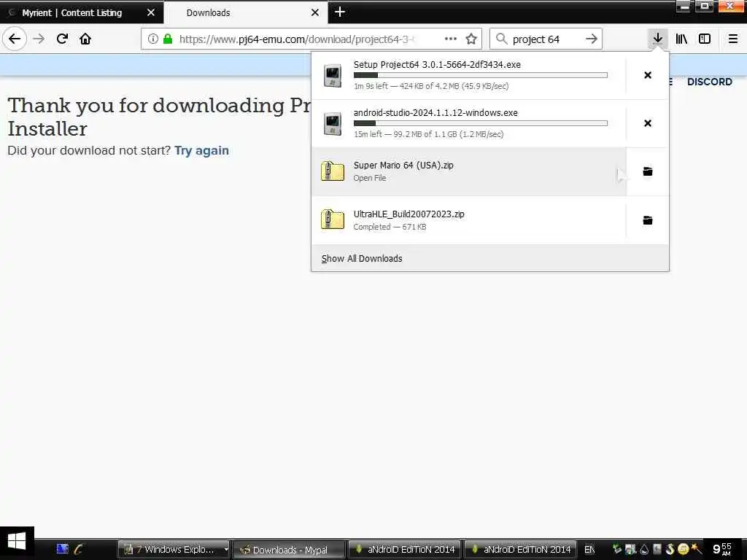Open the DISCORD link
747x560 pixels.
click(709, 82)
